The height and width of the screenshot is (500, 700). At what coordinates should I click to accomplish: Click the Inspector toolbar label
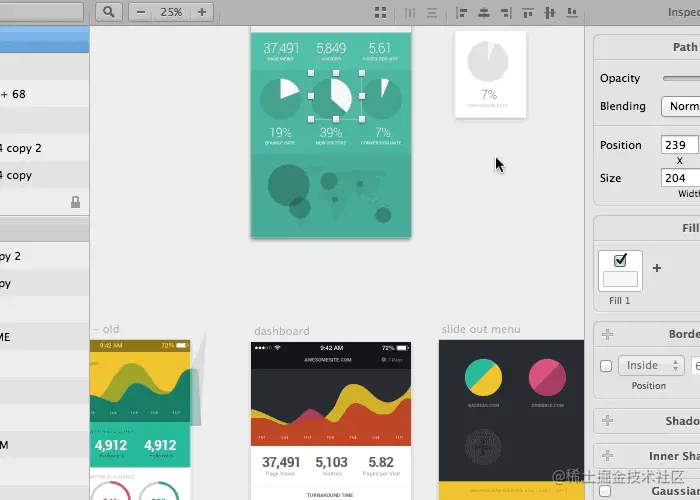(x=683, y=12)
